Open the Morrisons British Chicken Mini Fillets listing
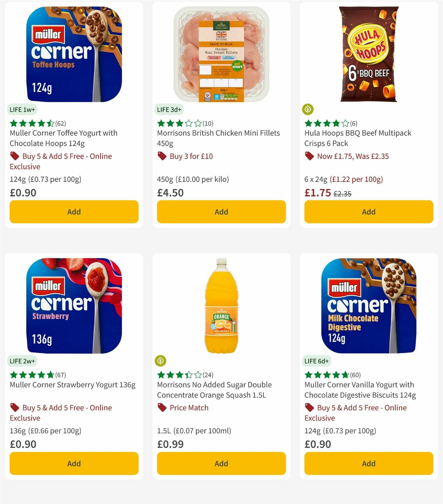 218,138
